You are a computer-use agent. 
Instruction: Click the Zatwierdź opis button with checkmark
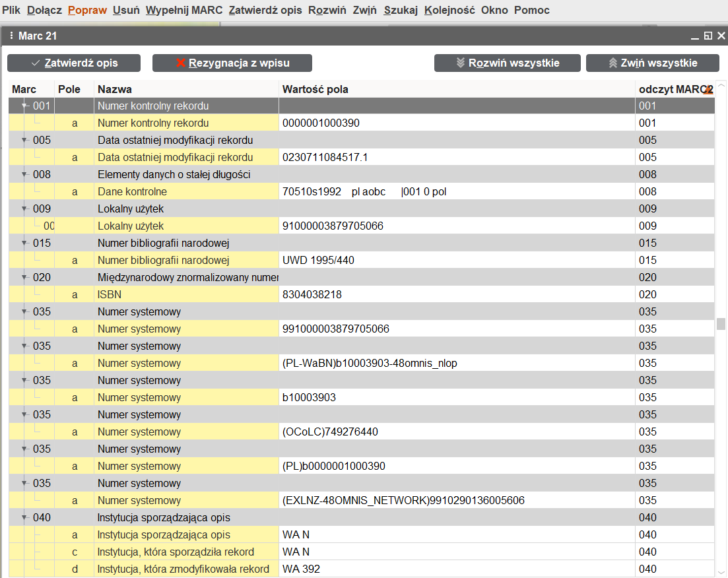tap(74, 63)
